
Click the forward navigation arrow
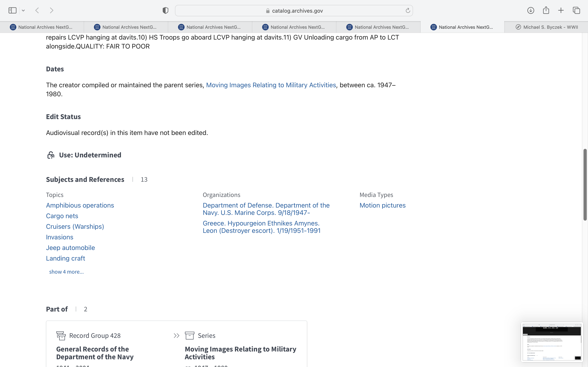(x=51, y=10)
